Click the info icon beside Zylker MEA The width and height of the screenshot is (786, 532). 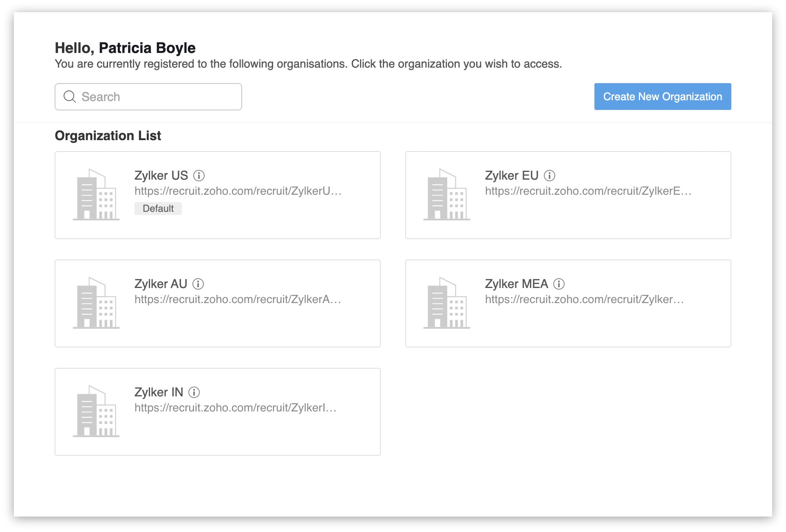tap(559, 284)
